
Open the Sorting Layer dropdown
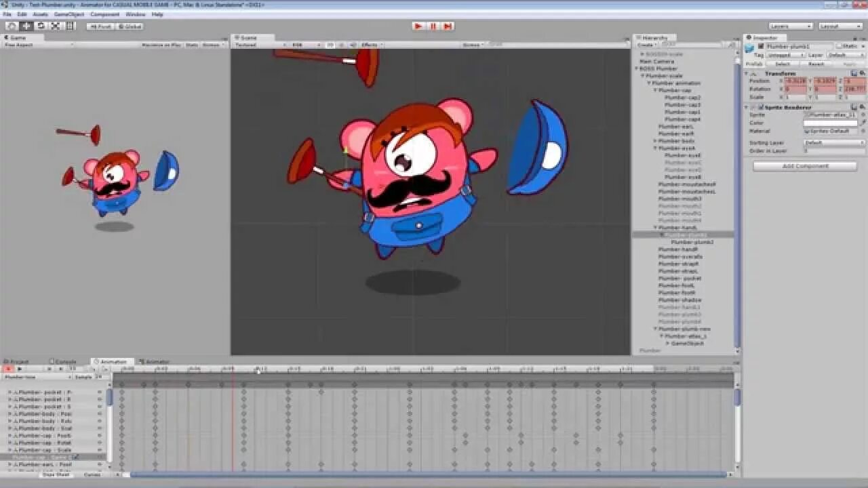pyautogui.click(x=834, y=143)
